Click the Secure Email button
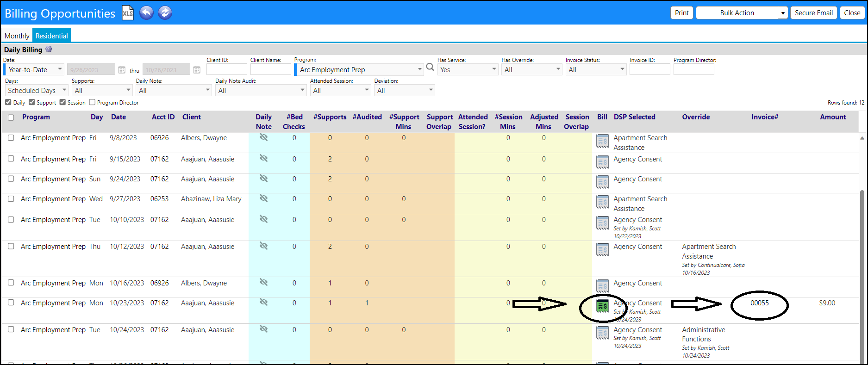This screenshot has width=868, height=365. click(814, 13)
